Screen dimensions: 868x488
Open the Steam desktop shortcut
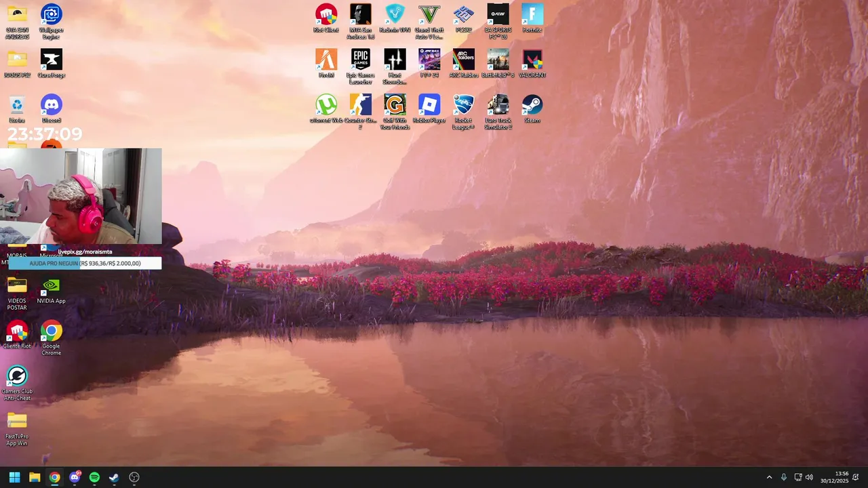click(532, 109)
